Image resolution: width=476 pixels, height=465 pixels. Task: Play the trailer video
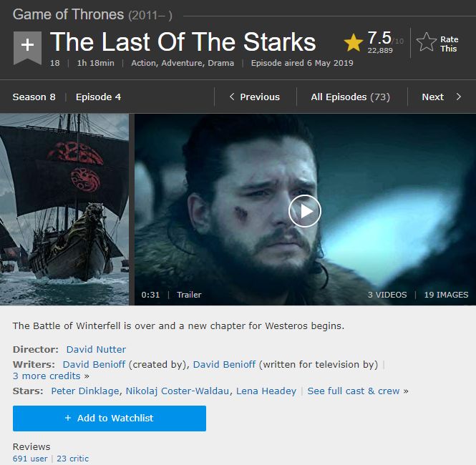[305, 211]
